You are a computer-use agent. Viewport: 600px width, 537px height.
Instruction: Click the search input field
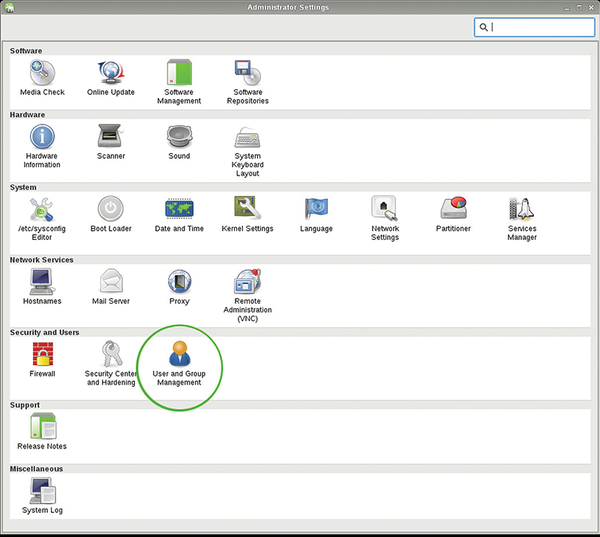pyautogui.click(x=534, y=27)
